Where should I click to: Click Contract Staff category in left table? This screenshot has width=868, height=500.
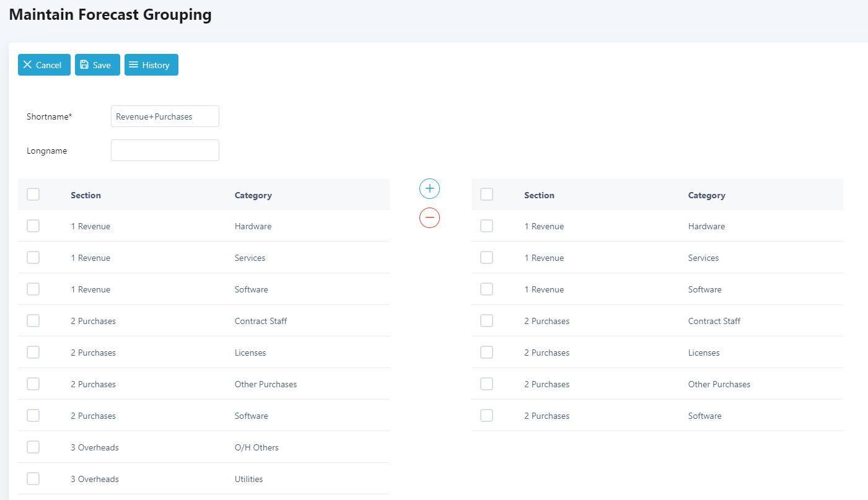[261, 321]
